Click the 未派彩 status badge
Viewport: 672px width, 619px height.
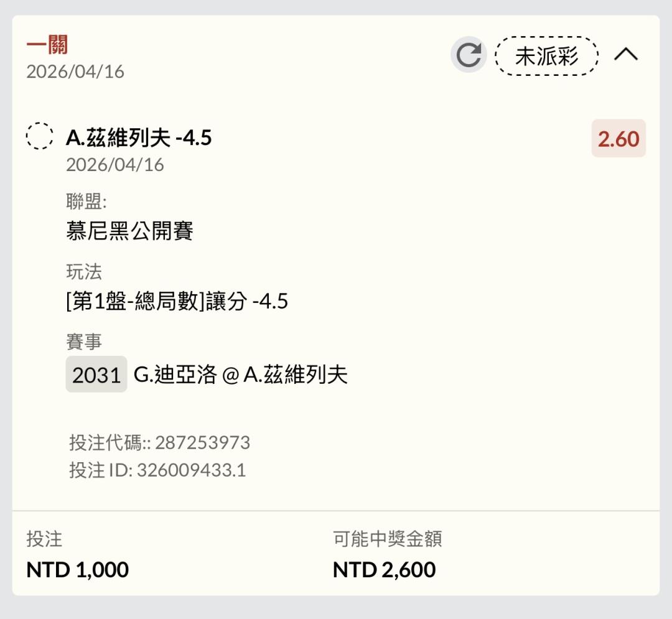point(546,56)
